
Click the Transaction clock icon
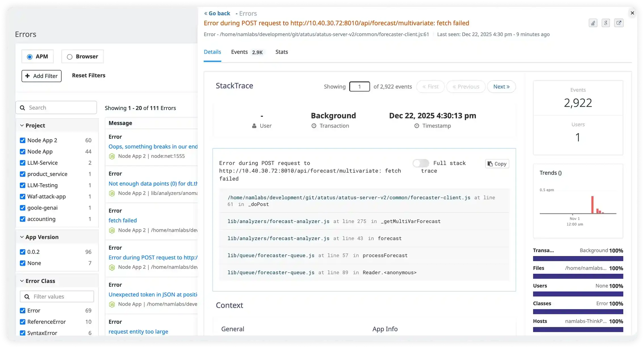[313, 126]
